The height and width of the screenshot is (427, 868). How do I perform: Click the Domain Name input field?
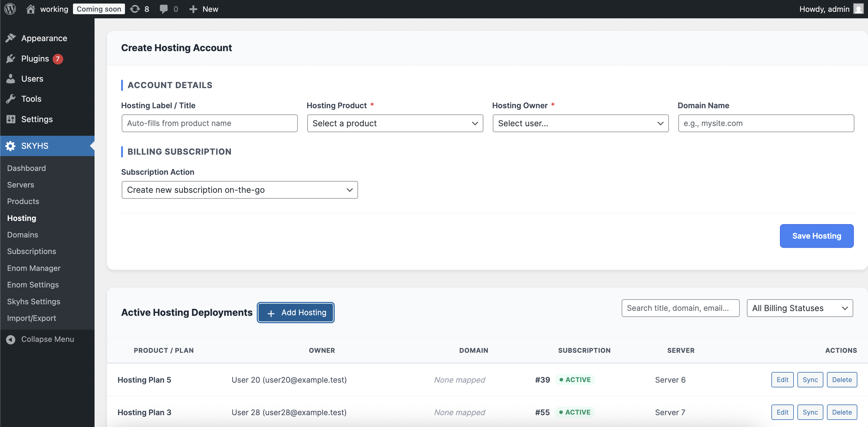click(766, 123)
